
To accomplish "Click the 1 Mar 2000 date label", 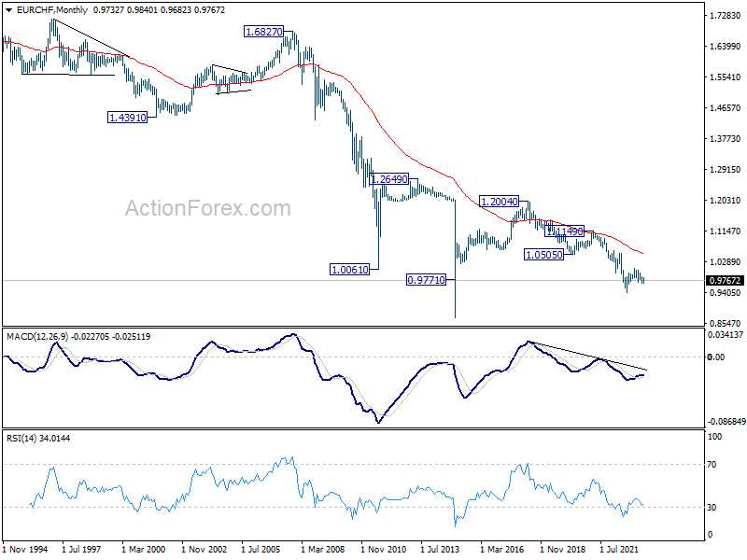I will [x=144, y=549].
